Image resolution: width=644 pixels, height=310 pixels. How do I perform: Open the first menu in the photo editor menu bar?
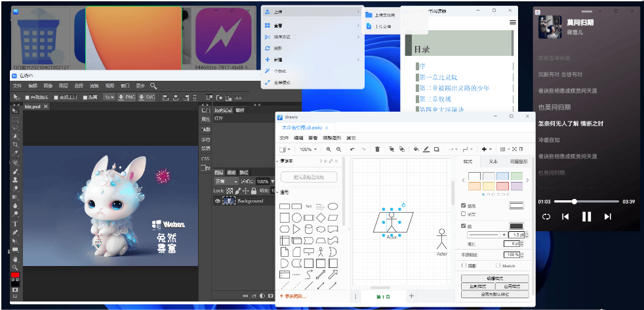[17, 86]
